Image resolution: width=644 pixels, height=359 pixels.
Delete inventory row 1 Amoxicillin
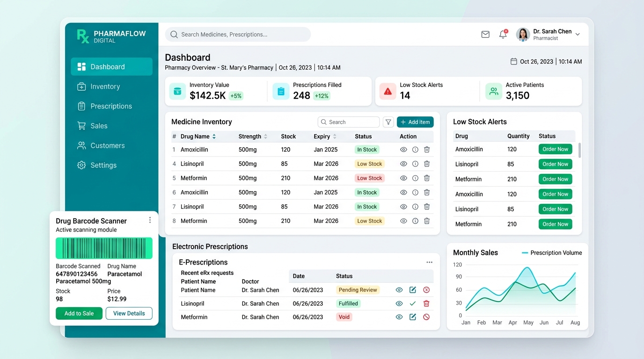[x=427, y=150]
